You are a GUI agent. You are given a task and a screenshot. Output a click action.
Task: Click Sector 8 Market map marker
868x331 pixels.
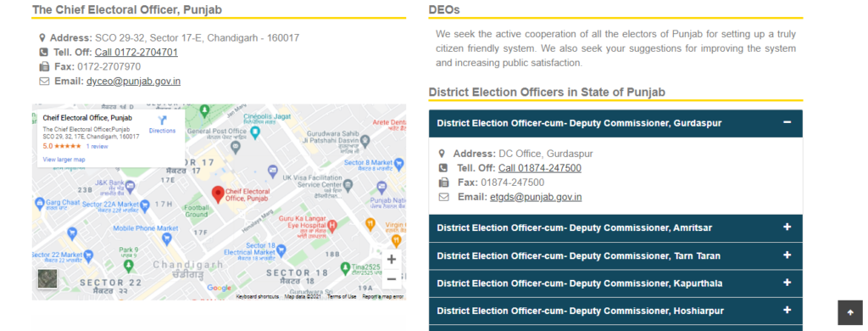click(398, 163)
